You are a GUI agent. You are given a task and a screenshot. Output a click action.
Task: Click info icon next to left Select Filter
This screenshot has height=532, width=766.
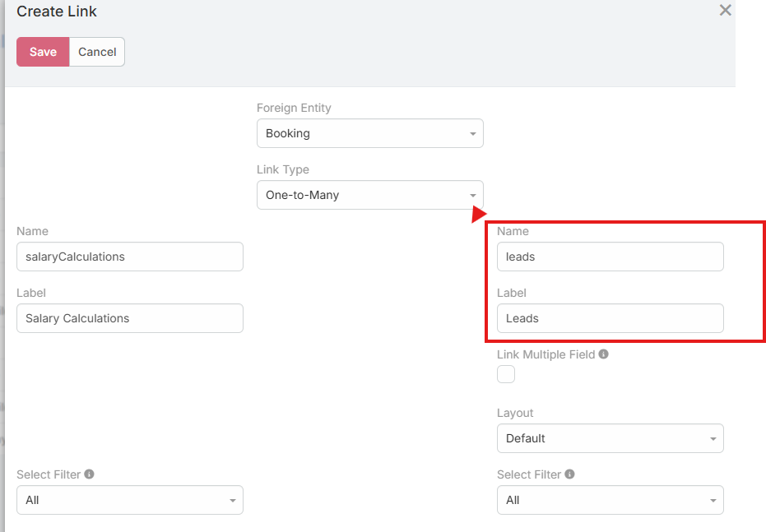89,474
